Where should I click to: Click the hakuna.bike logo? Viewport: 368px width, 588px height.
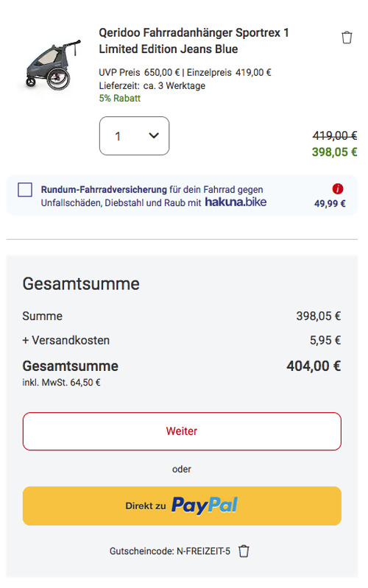236,202
